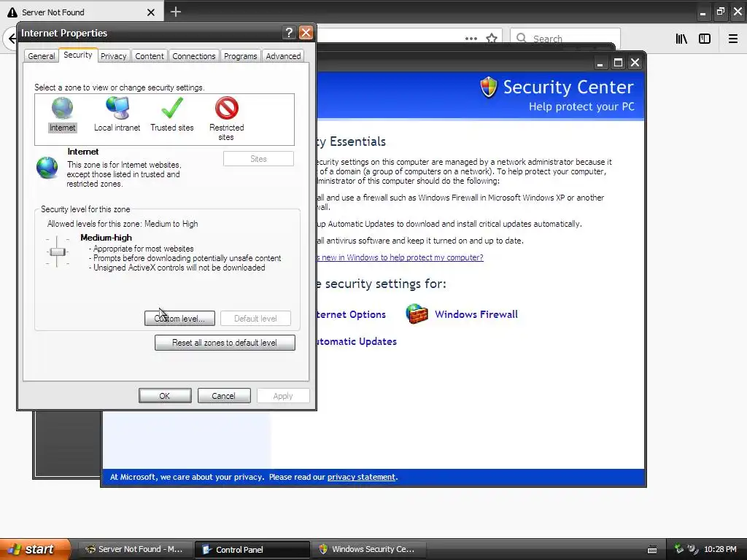
Task: Open the Automatic Updates link
Action: point(356,341)
